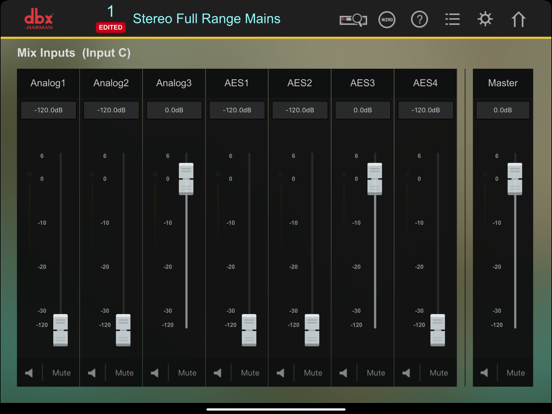Click the Analog1 fader knob
The height and width of the screenshot is (414, 552).
(61, 330)
